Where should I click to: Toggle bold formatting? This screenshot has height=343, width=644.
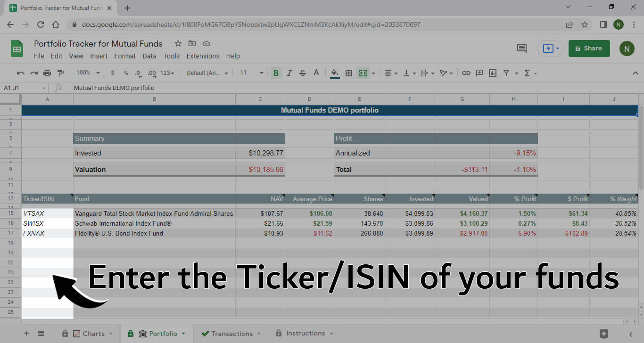pos(276,73)
